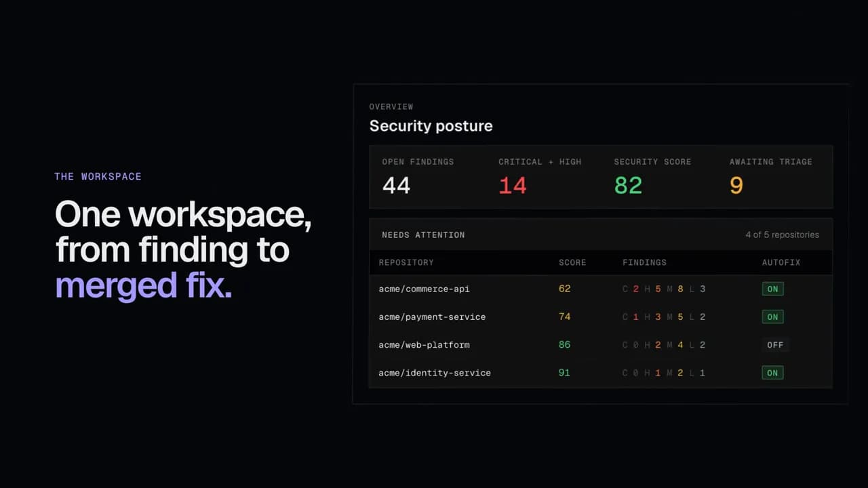Disable the acme/payment-service Autofix toggle

[772, 317]
